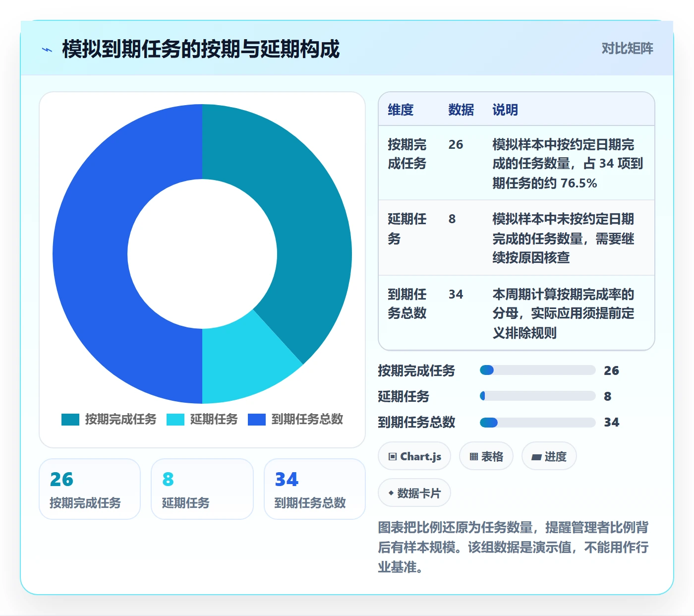Click the footnote paragraph starting 图表把比例
Screen dimensions: 694x616
tap(514, 547)
